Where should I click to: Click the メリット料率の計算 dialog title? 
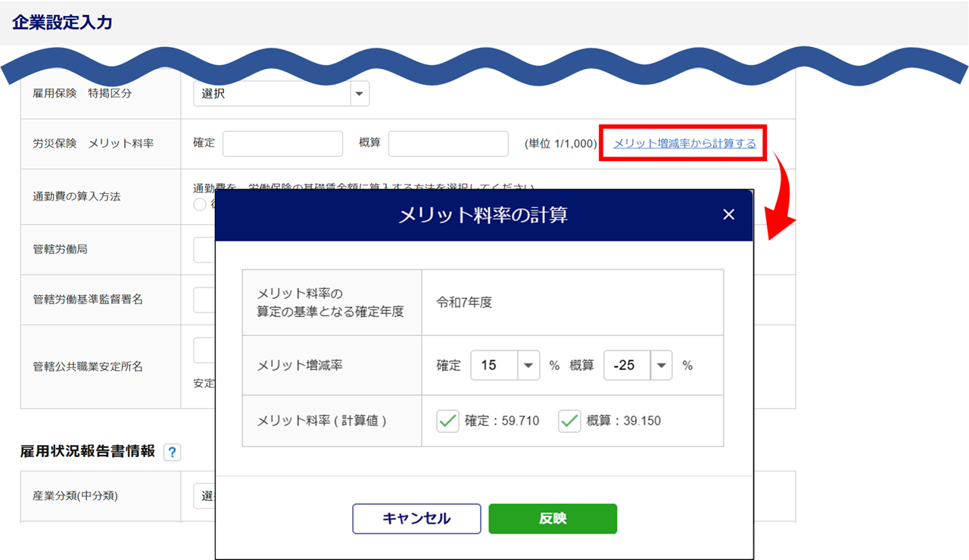[x=483, y=215]
